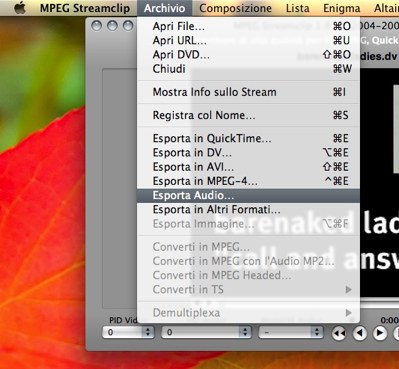Choose Apri URL... from the menu

click(248, 40)
